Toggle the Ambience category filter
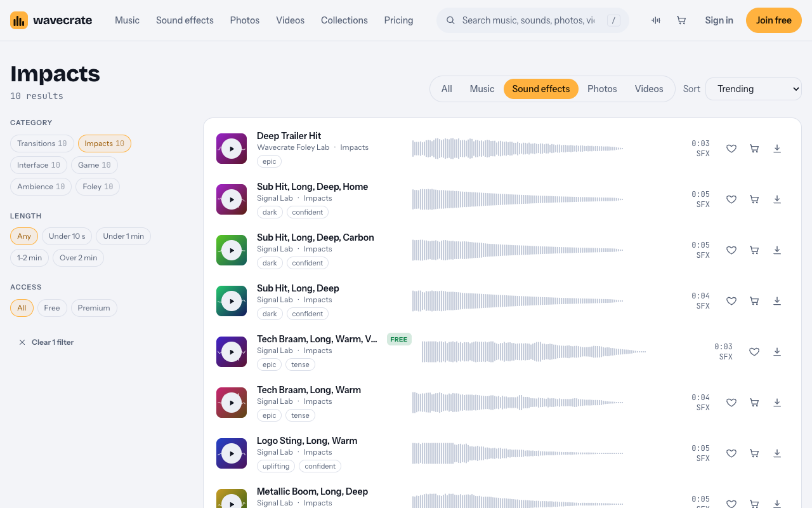812x508 pixels. pos(41,187)
